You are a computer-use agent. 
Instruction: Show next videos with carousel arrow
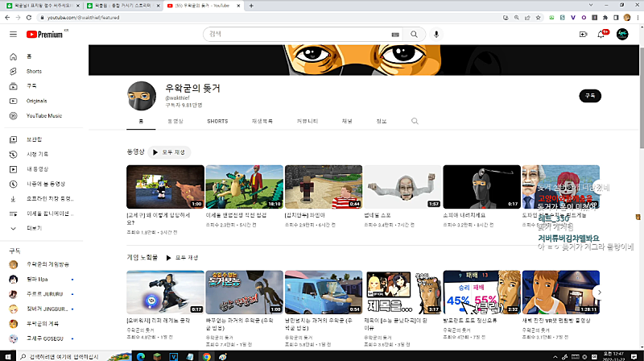pyautogui.click(x=597, y=292)
